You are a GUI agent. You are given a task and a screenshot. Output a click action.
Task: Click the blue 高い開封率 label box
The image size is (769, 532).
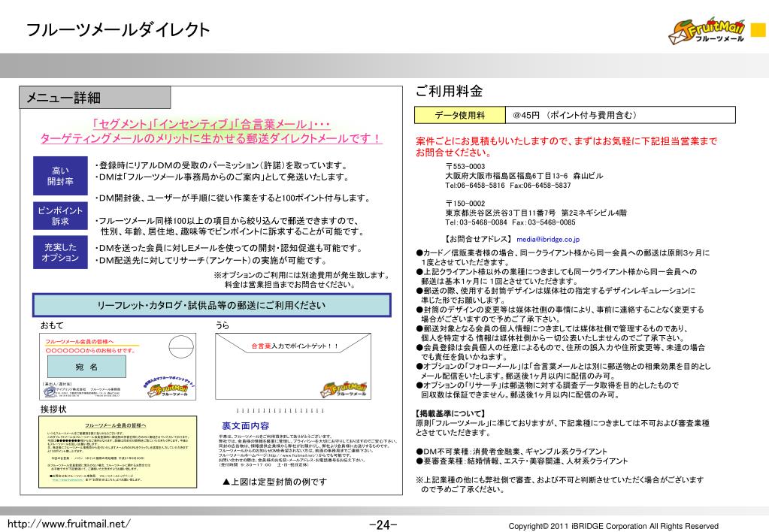coord(60,176)
